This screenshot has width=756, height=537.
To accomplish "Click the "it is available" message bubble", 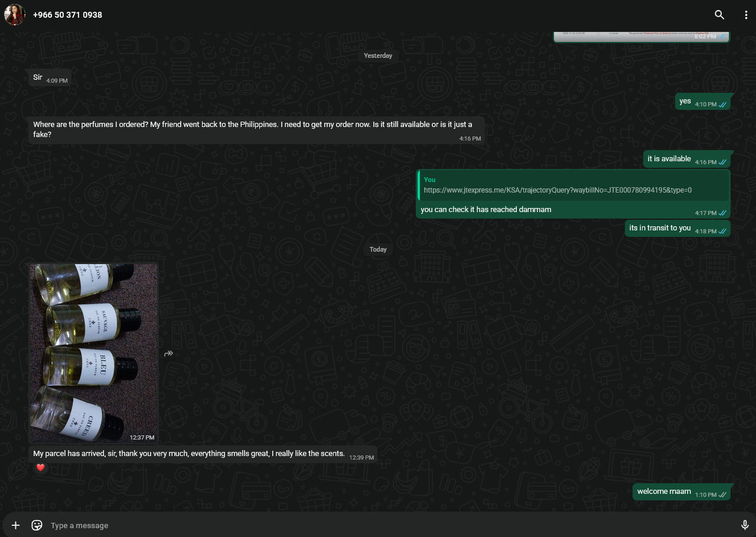I will point(669,159).
